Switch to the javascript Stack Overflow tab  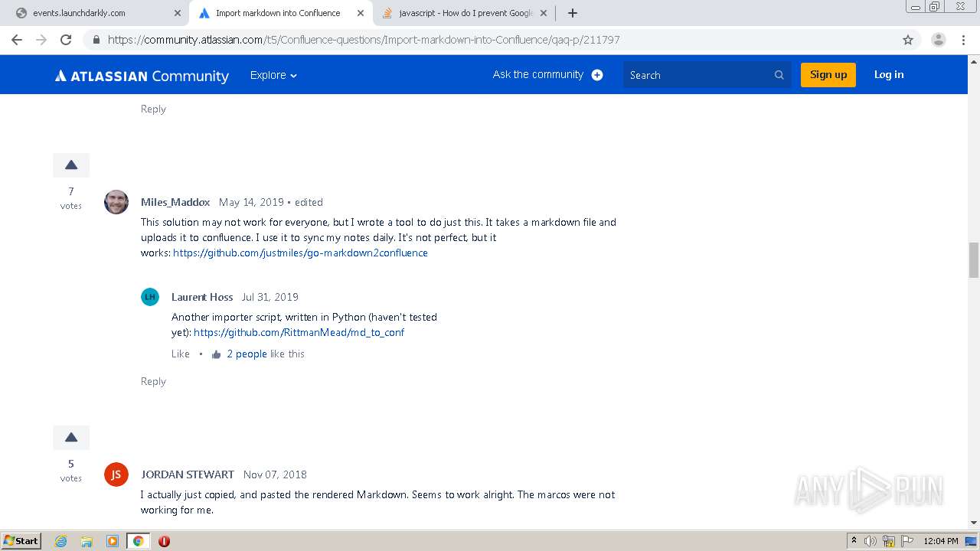coord(464,13)
